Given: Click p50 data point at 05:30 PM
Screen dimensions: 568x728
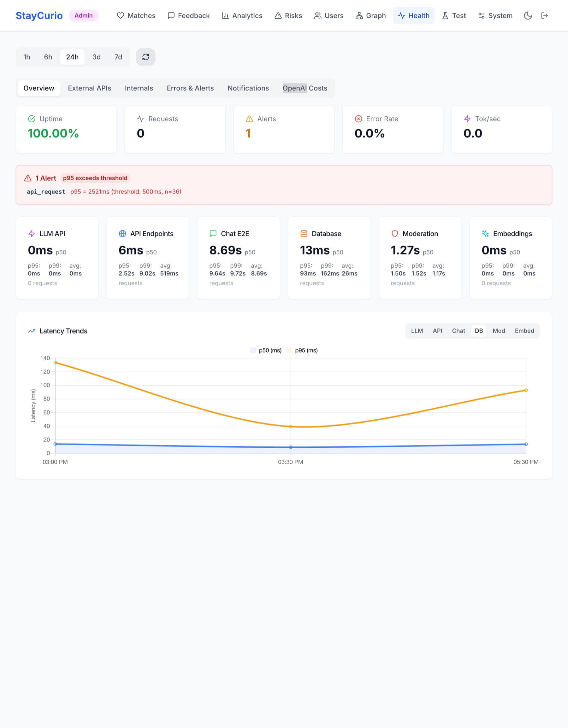Looking at the screenshot, I should (526, 444).
